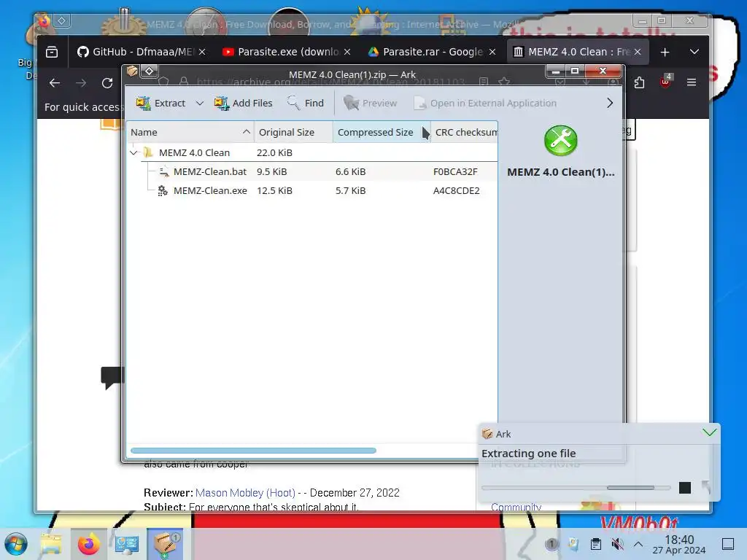Click the Ark taskbar icon

pyautogui.click(x=165, y=544)
